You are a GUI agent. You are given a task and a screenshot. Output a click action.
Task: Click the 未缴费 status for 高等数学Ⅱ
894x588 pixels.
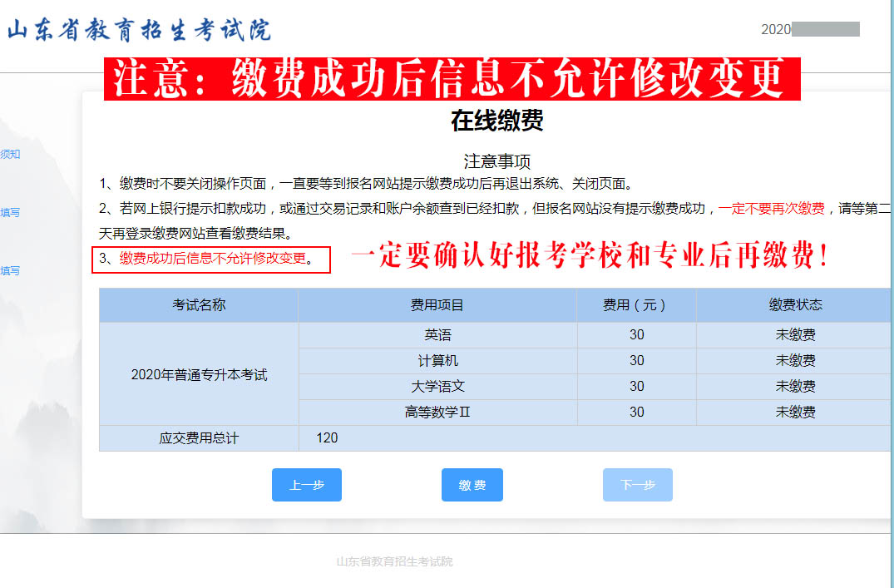click(x=795, y=412)
